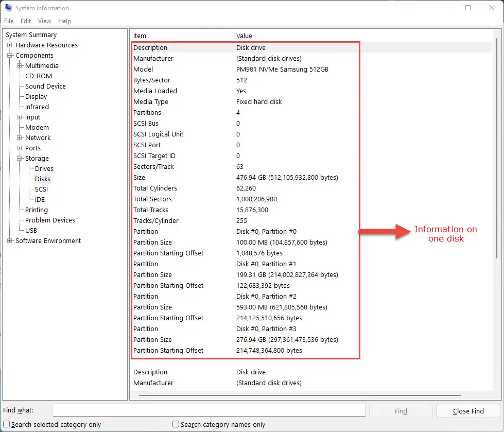Screen dimensions: 504x432
Task: Select Problem Devices in the tree
Action: (50, 220)
